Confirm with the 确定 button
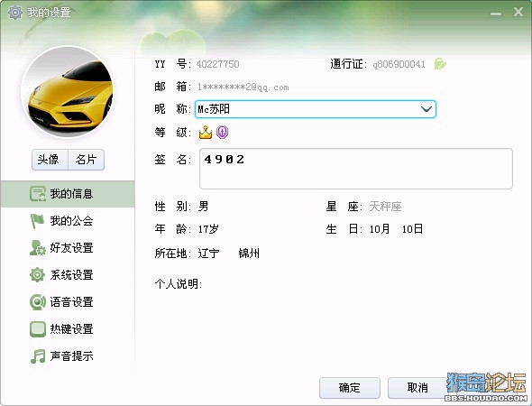 pyautogui.click(x=350, y=388)
